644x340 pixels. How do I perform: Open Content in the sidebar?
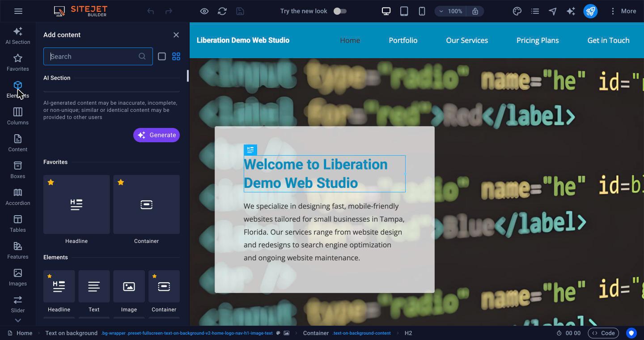point(18,143)
